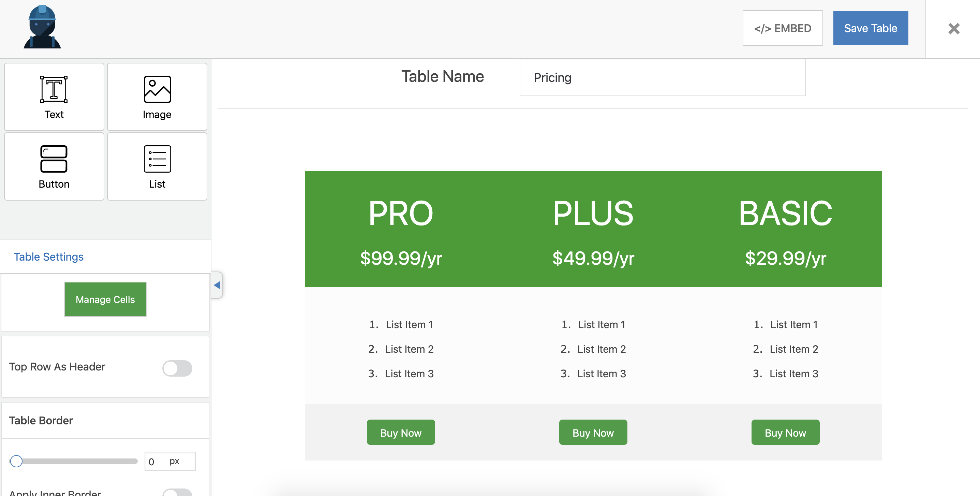The image size is (980, 496).
Task: Click Buy Now under PRO column
Action: [x=400, y=433]
